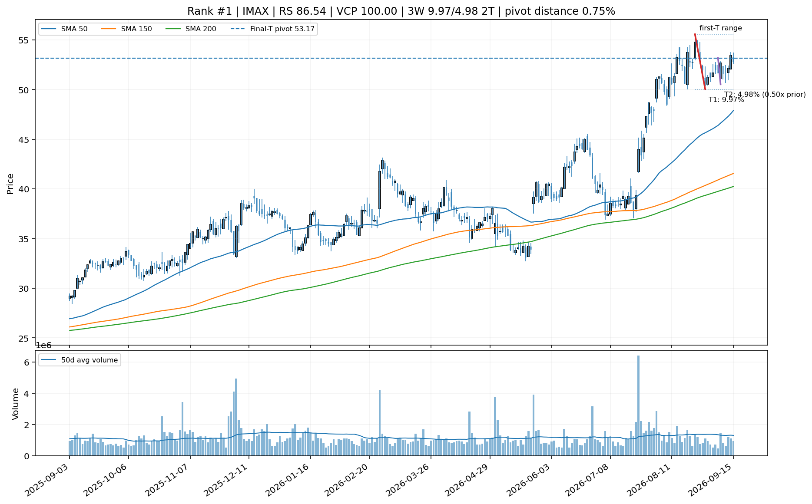Click the Price y-axis label

point(10,184)
